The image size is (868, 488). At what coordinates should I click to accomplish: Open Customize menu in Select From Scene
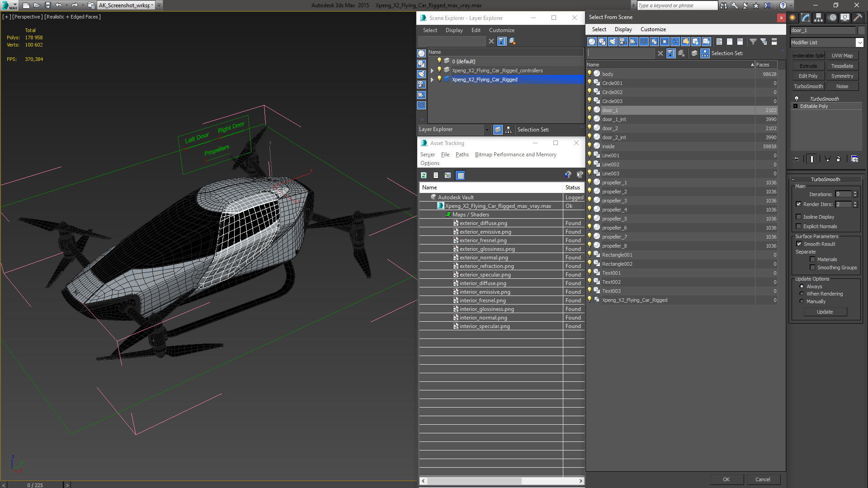tap(653, 29)
